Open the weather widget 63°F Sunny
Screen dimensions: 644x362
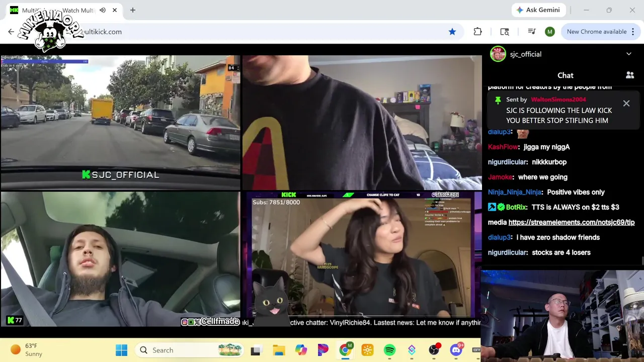tap(27, 350)
